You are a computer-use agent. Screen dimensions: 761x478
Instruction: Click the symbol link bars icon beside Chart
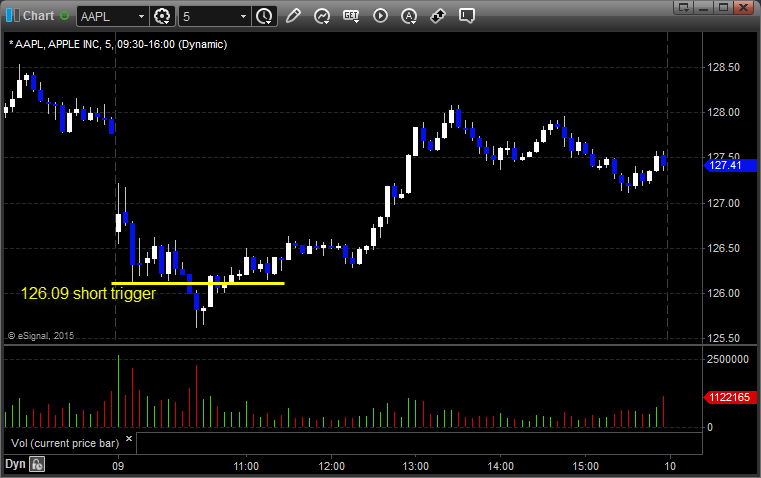click(x=13, y=16)
